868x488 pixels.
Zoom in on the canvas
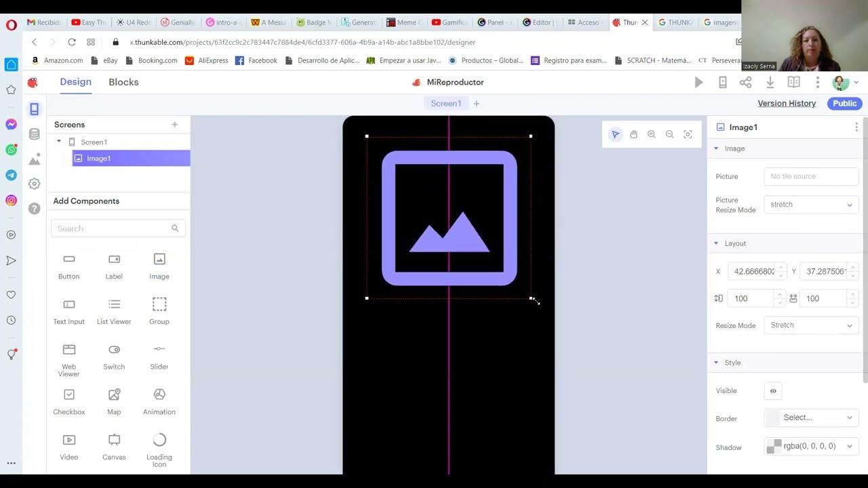point(652,134)
